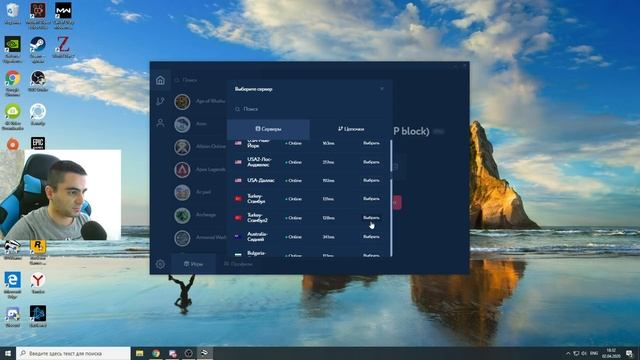Image resolution: width=640 pixels, height=360 pixels.
Task: Click the server list vertical scrollbar
Action: tap(391, 198)
